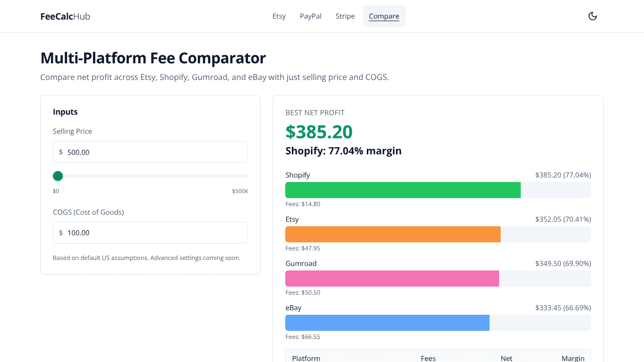Click the 'BEST NET PROFIT' label
The height and width of the screenshot is (362, 644).
[x=315, y=113]
